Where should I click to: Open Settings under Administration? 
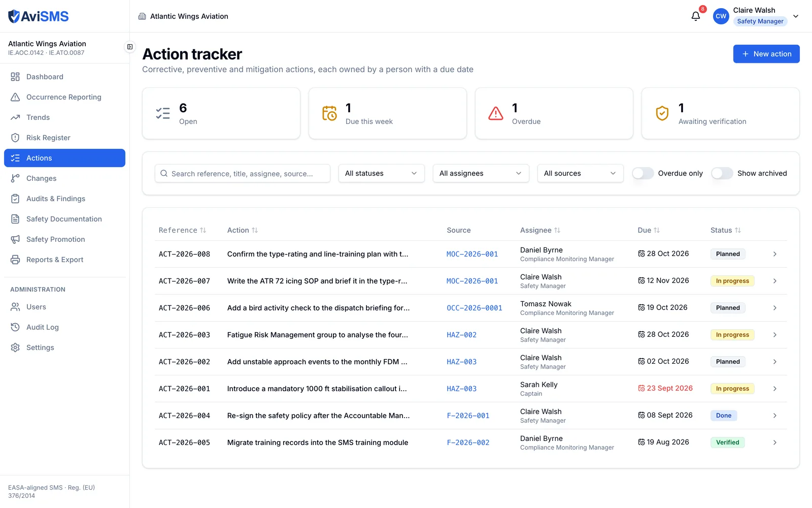(x=64, y=347)
